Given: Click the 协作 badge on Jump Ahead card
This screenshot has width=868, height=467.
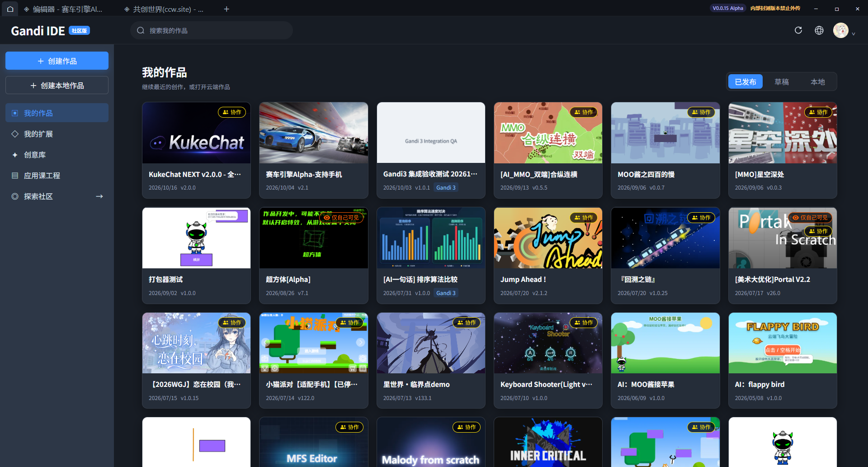Looking at the screenshot, I should [584, 218].
